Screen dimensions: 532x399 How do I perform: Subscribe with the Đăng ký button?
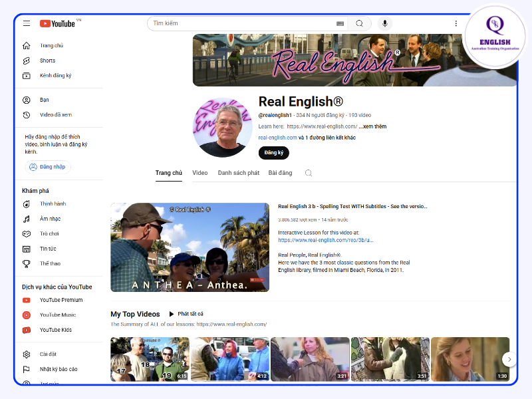point(274,153)
